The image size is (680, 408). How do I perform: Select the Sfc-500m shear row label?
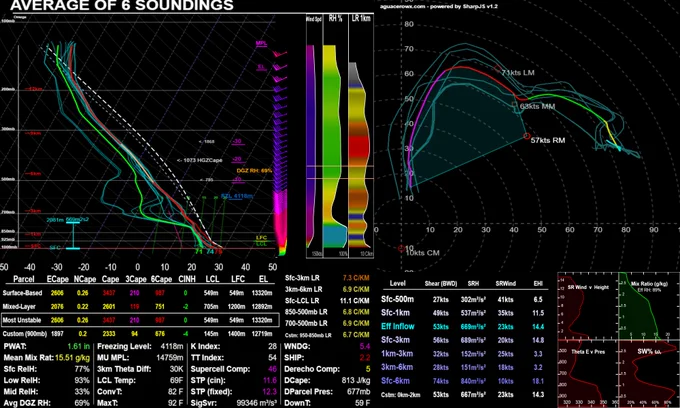[x=397, y=299]
